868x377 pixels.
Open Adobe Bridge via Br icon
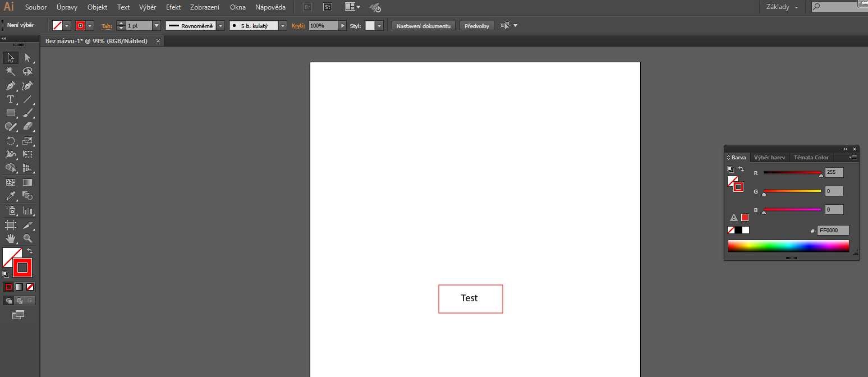307,7
